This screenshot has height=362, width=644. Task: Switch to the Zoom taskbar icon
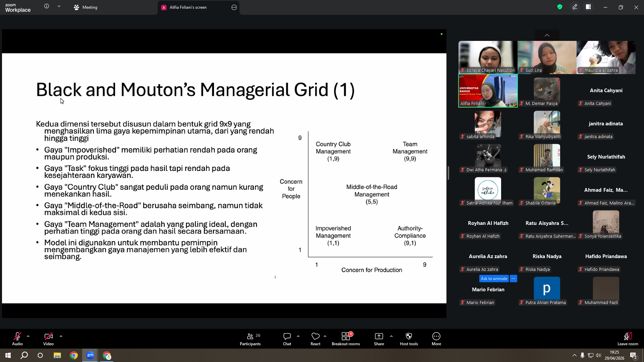click(x=90, y=355)
